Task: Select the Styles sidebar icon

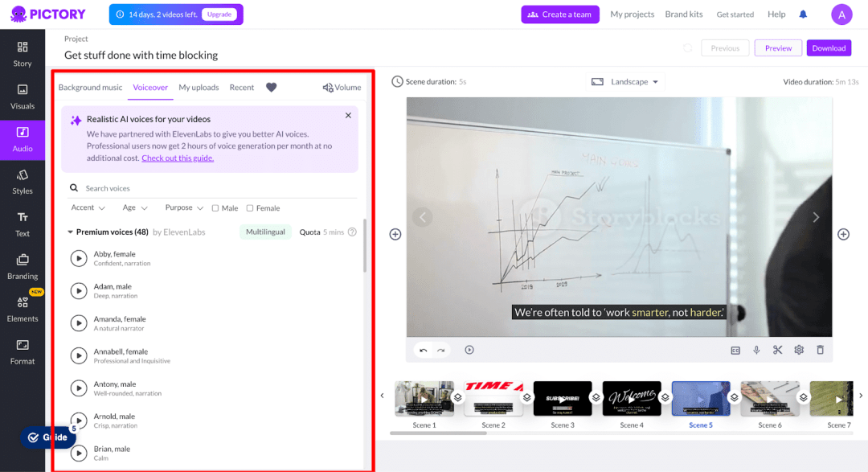Action: [x=23, y=183]
